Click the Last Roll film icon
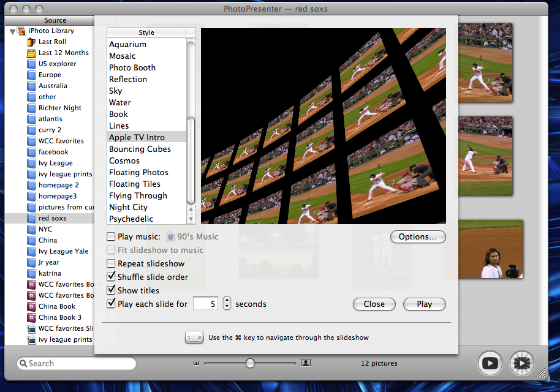Viewport: 560px width, 392px height. click(x=31, y=42)
